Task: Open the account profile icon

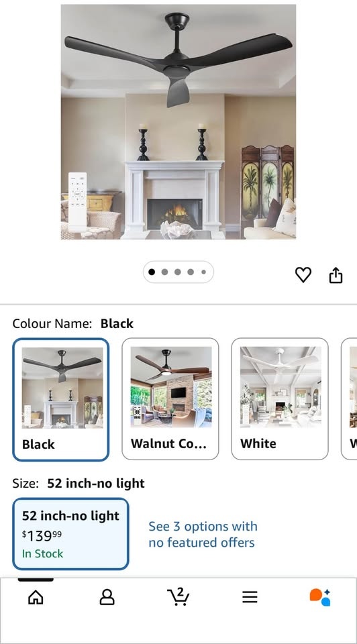Action: [x=107, y=597]
